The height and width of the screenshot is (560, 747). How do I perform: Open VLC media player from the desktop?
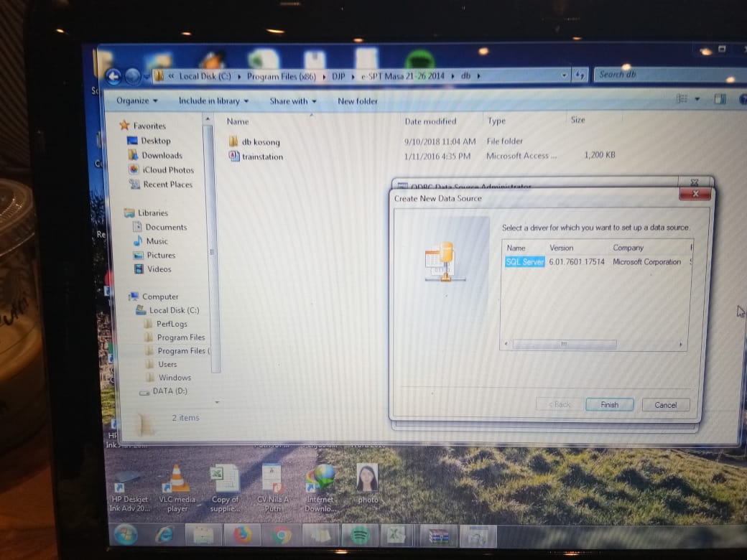(x=177, y=481)
